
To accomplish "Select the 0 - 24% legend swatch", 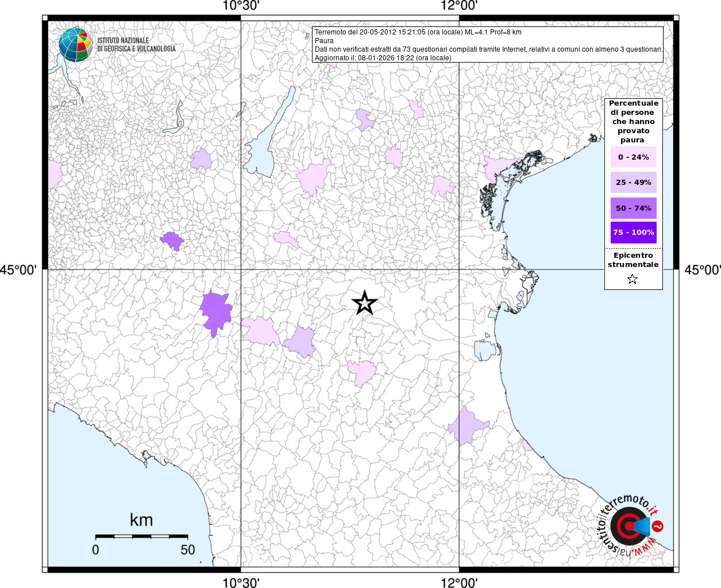I will pos(633,157).
